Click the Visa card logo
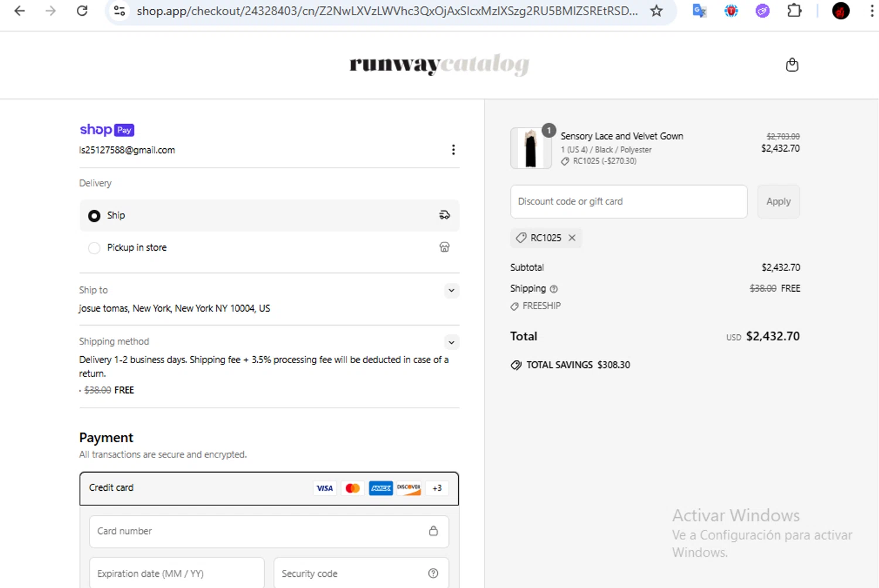Image resolution: width=879 pixels, height=588 pixels. click(x=325, y=488)
